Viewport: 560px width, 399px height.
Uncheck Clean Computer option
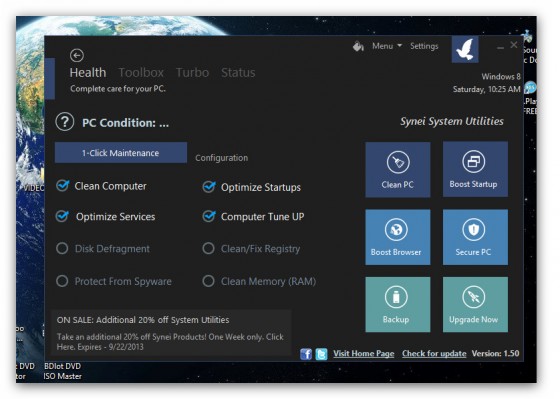[62, 185]
